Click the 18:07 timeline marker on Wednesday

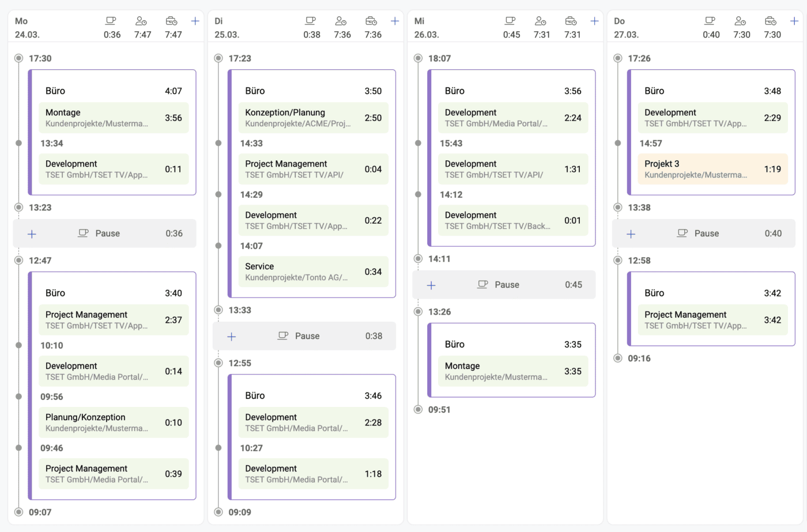point(418,58)
